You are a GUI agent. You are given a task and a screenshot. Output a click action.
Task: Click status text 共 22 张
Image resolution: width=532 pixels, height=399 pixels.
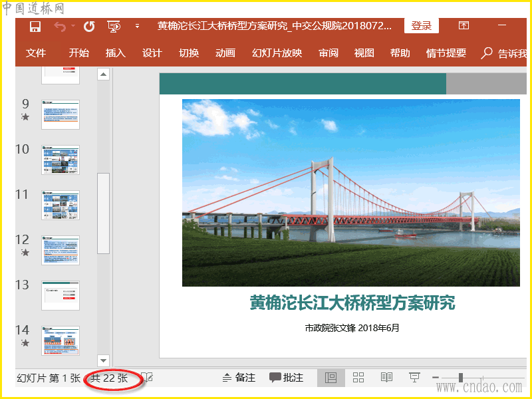pos(109,378)
